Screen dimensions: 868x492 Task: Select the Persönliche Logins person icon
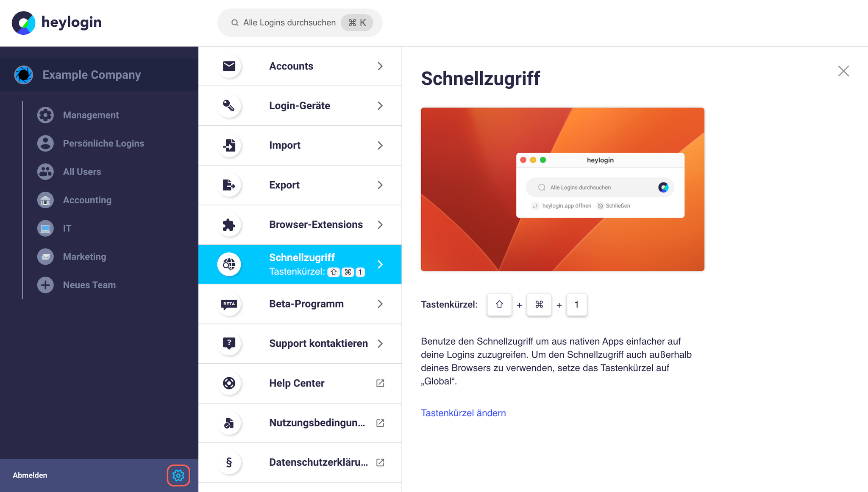coord(45,144)
